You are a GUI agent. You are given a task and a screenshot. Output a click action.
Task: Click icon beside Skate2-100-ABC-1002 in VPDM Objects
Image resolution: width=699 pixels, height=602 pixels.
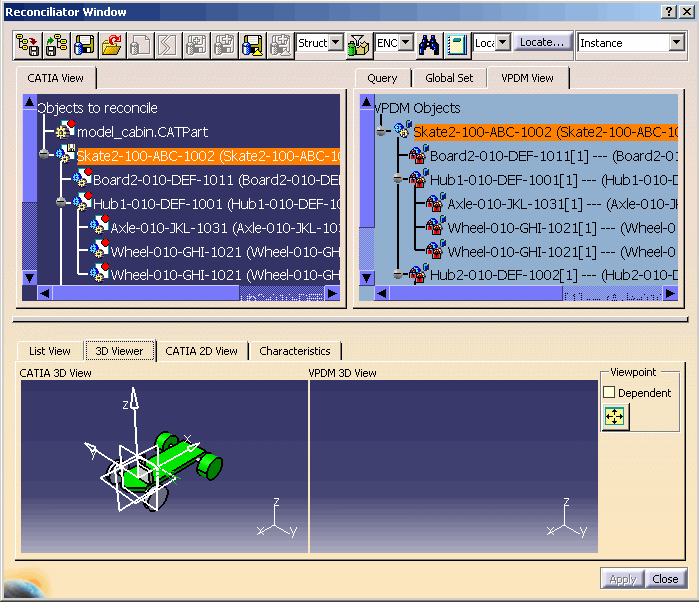403,129
